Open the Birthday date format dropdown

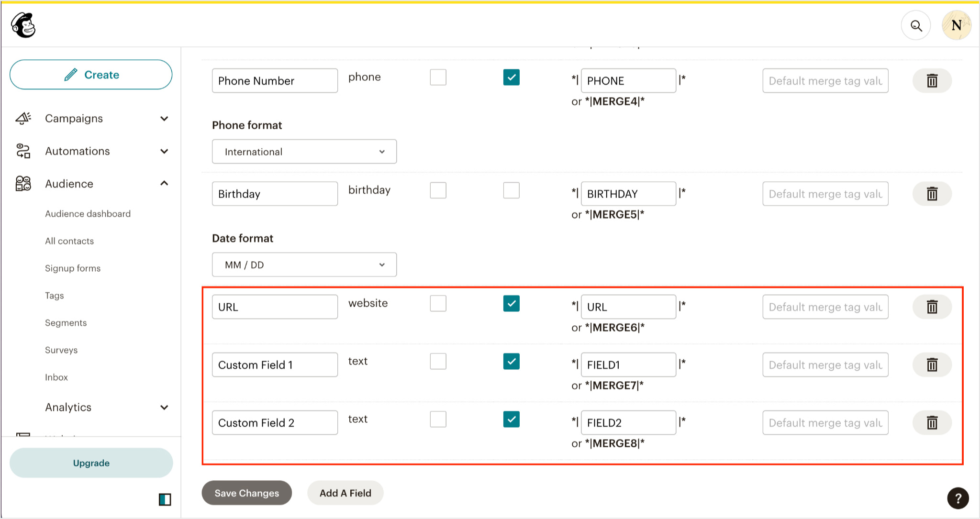point(301,265)
